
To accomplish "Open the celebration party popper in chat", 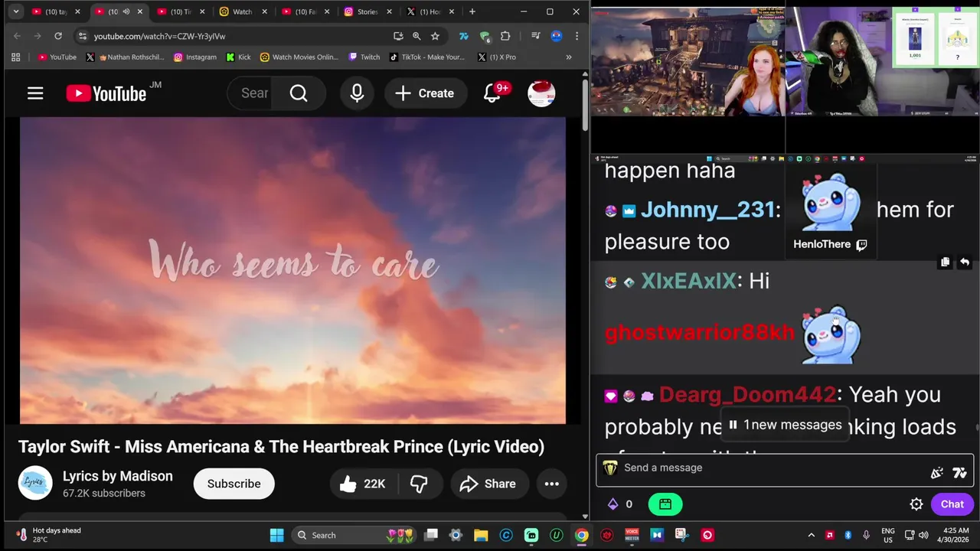I will (x=936, y=473).
